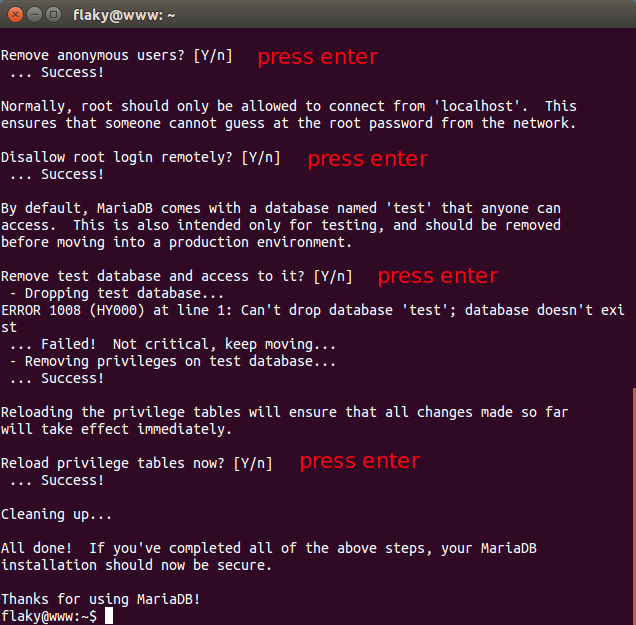Image resolution: width=636 pixels, height=625 pixels.
Task: Click the 'Reload privilege tables now?' prompt
Action: click(136, 463)
